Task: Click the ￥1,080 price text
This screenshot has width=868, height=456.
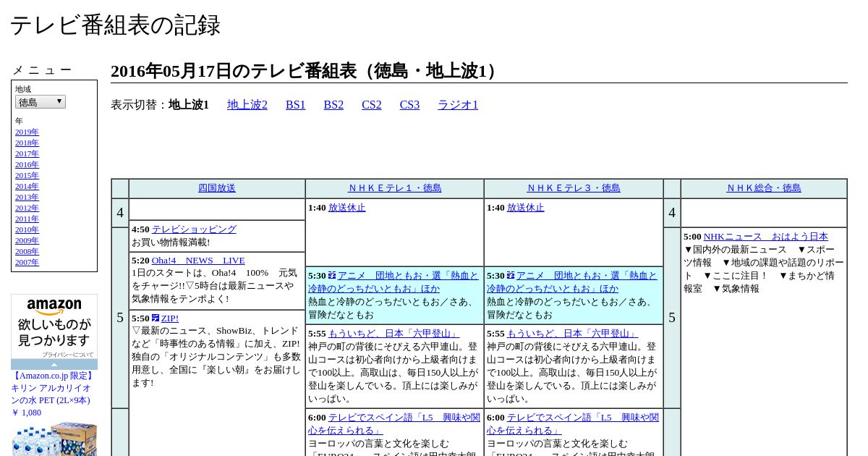Action: click(x=26, y=413)
